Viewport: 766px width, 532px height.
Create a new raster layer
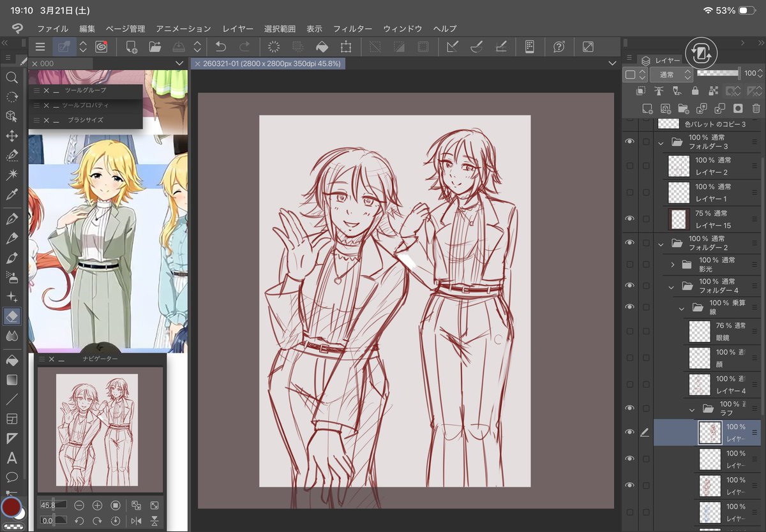pos(647,109)
